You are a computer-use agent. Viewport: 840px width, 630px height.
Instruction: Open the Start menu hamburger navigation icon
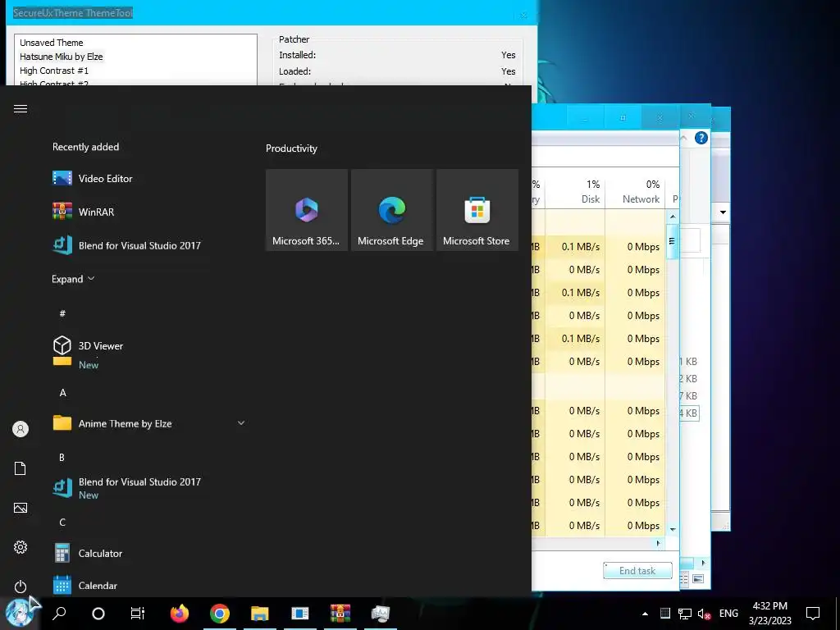pyautogui.click(x=21, y=109)
